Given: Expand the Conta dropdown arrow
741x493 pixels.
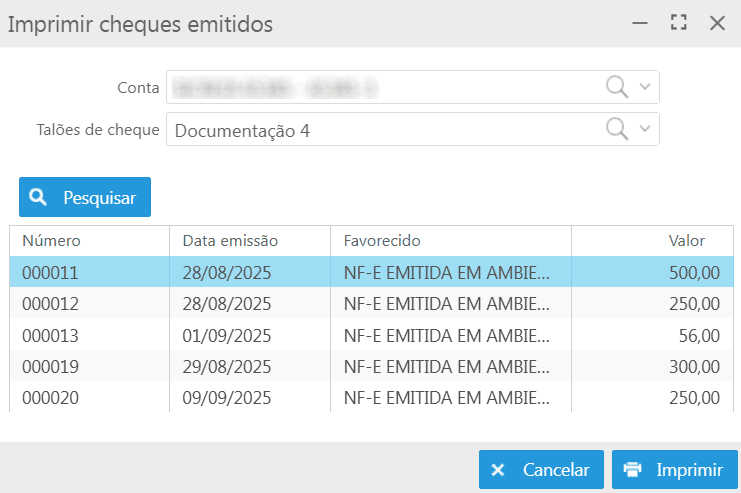Looking at the screenshot, I should pos(645,87).
